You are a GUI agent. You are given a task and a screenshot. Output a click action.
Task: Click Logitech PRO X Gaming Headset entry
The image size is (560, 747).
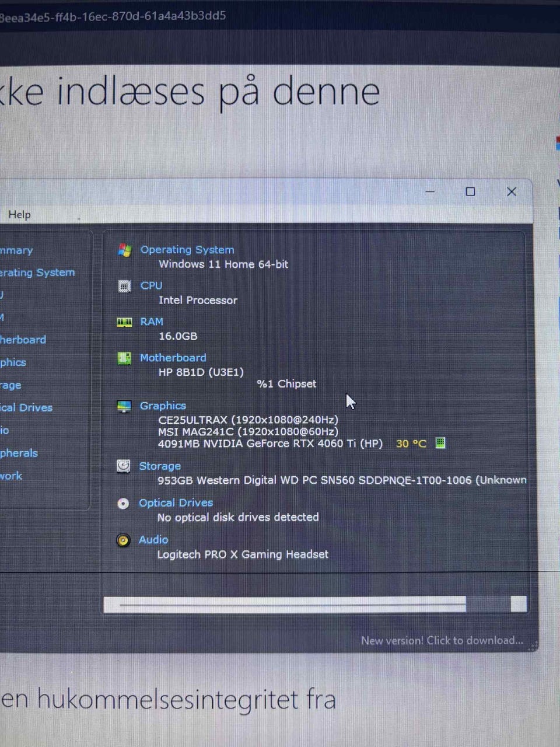(243, 554)
